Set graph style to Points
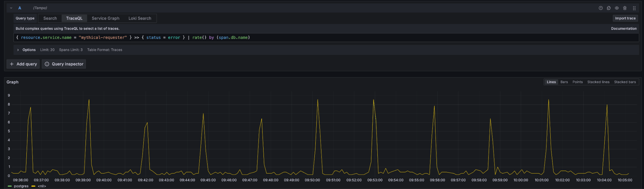Screen dimensions: 644x189 pos(577,82)
